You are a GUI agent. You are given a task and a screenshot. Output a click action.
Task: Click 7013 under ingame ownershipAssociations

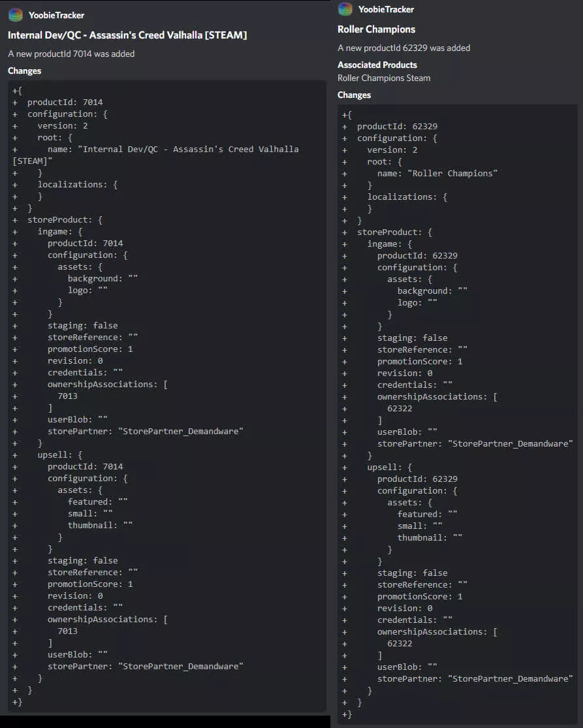coord(67,396)
